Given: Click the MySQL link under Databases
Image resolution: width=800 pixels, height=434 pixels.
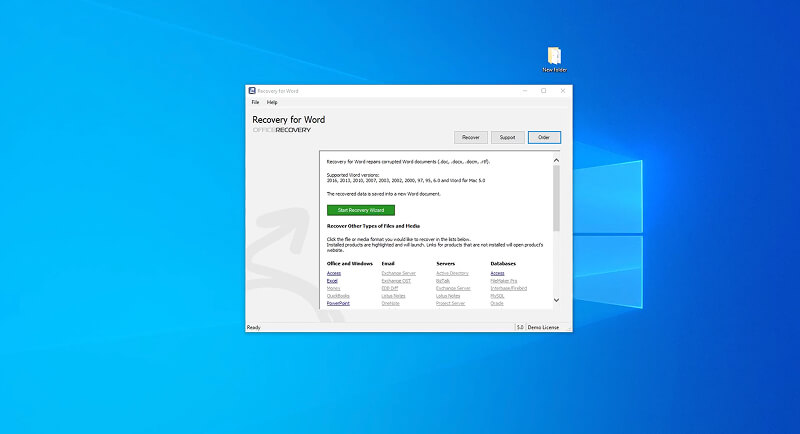Looking at the screenshot, I should pos(499,296).
